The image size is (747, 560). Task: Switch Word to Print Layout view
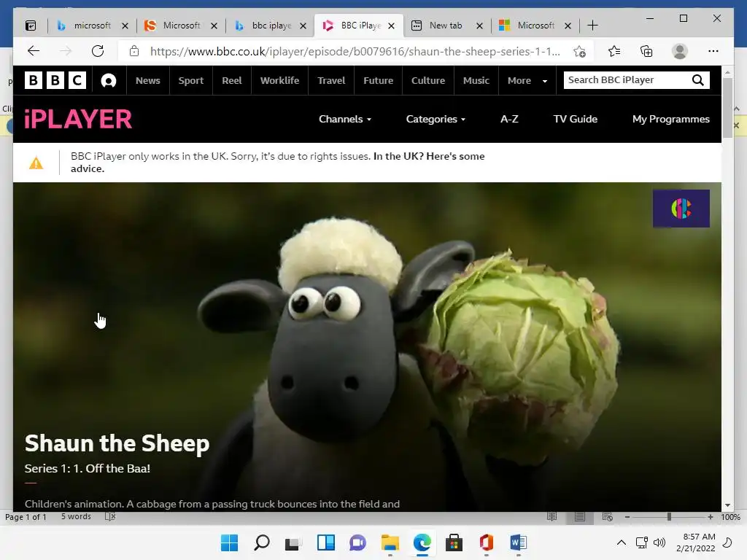point(579,517)
